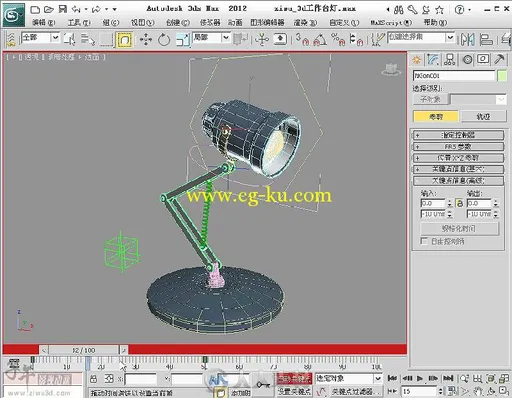Click the time slider at 12/100
Viewport: 512px width, 398px height.
click(x=84, y=350)
